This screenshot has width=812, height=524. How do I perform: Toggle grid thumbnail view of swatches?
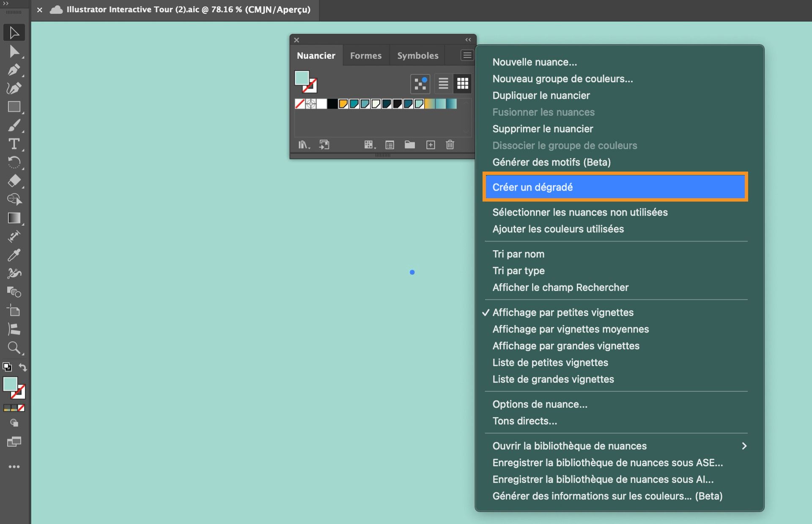[463, 83]
